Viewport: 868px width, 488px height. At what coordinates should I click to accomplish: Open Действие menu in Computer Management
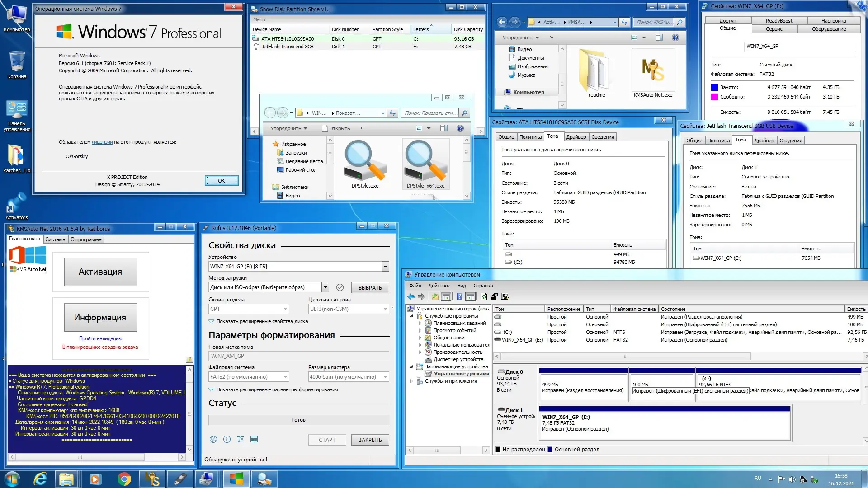coord(439,286)
